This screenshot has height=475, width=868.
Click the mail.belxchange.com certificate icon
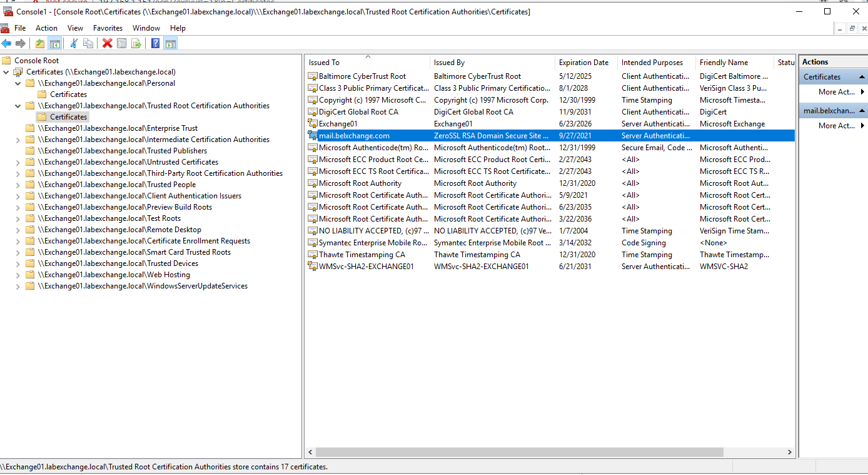[x=313, y=135]
